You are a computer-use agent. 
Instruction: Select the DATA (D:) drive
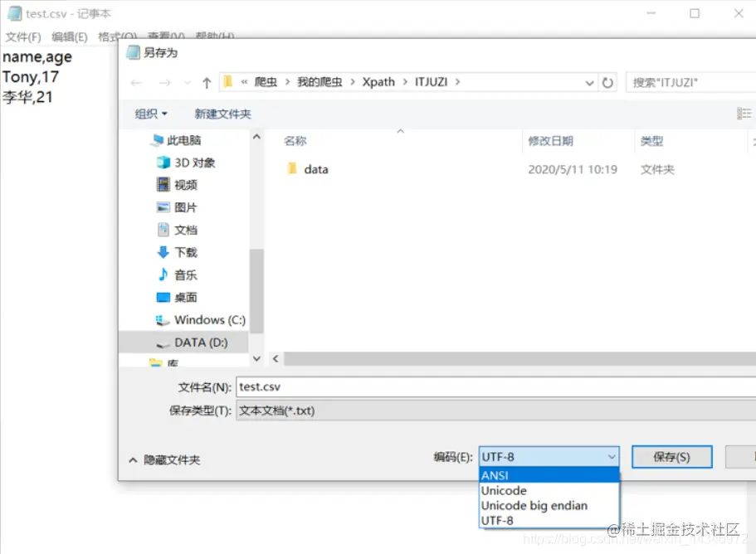coord(199,343)
